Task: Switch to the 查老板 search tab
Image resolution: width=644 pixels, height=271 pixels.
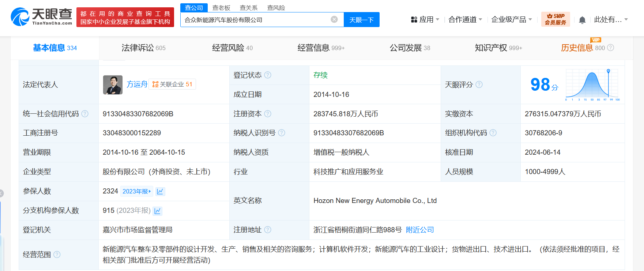Action: click(x=221, y=8)
